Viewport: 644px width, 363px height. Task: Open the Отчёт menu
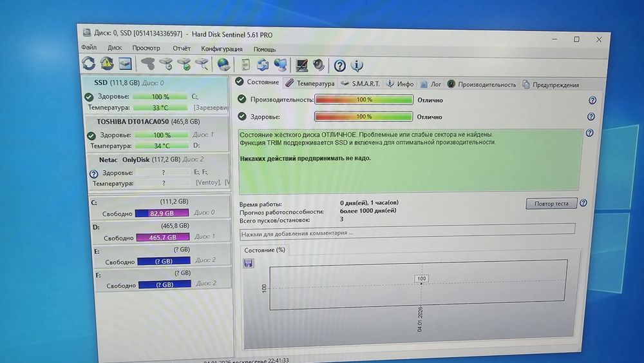[181, 48]
